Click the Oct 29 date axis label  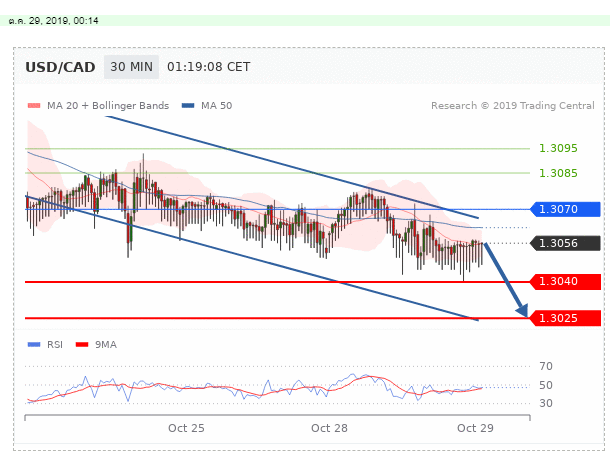click(x=475, y=428)
